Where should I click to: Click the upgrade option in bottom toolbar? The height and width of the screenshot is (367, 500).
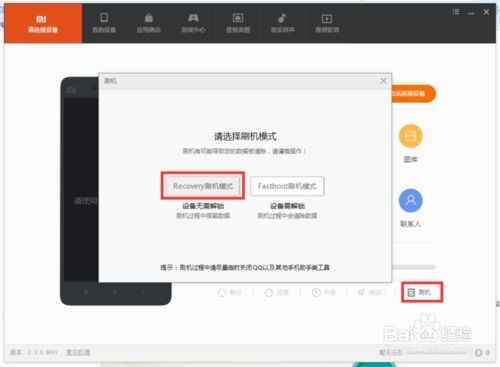pos(324,293)
